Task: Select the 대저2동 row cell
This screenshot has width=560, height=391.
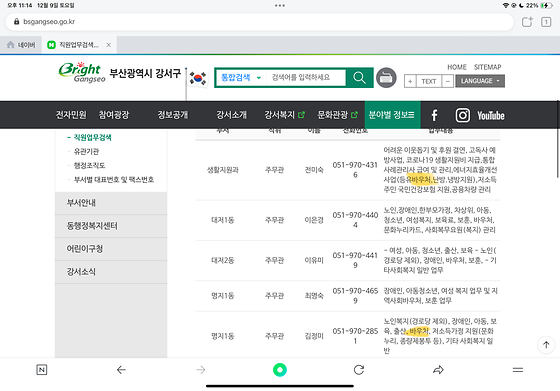Action: pyautogui.click(x=223, y=260)
